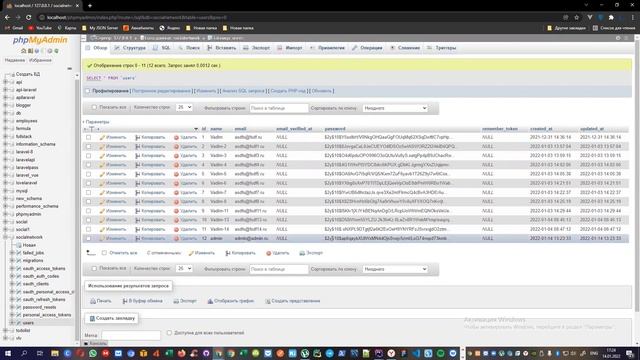Image resolution: width=640 pixels, height=360 pixels.
Task: Click the bulk Edit pencil icon below the table
Action: coord(191,253)
